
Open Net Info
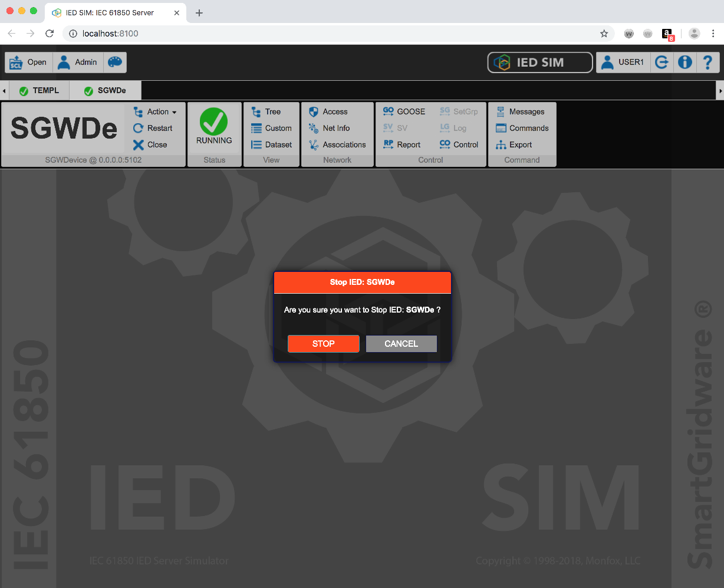click(330, 128)
